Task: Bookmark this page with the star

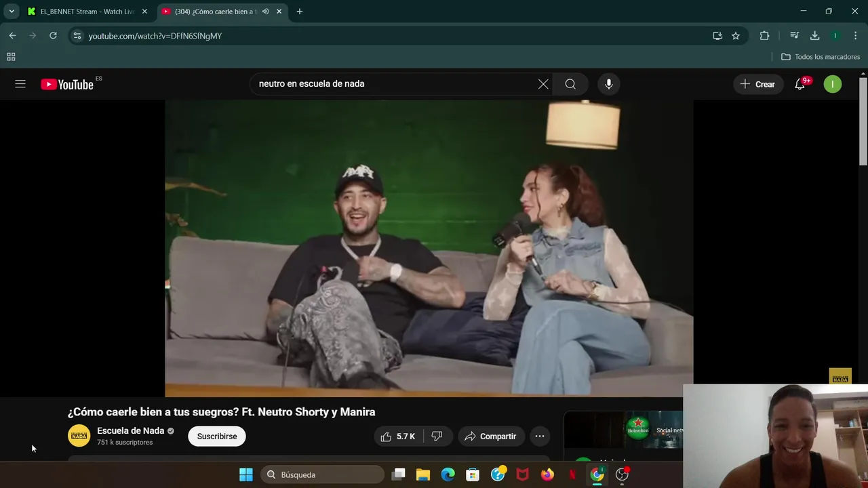Action: click(736, 36)
